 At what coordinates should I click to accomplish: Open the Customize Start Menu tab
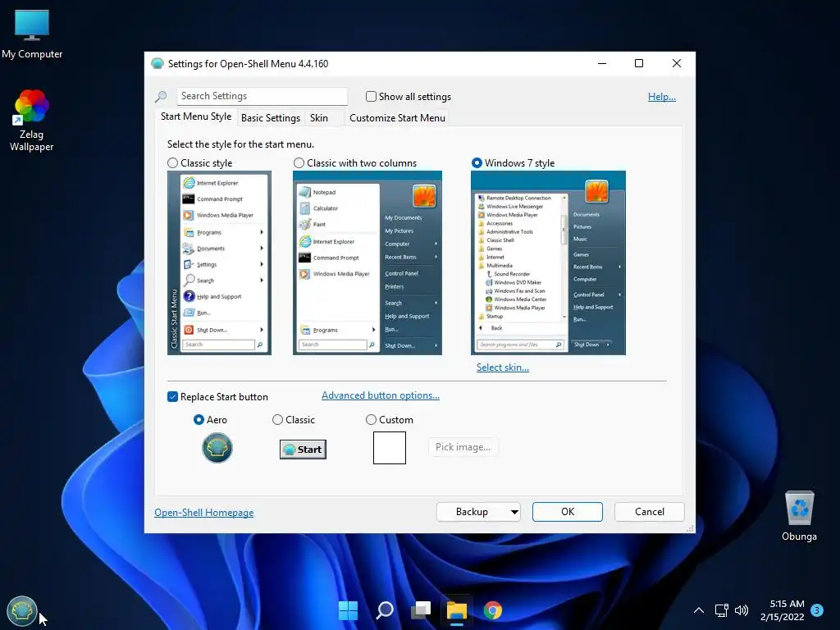397,118
